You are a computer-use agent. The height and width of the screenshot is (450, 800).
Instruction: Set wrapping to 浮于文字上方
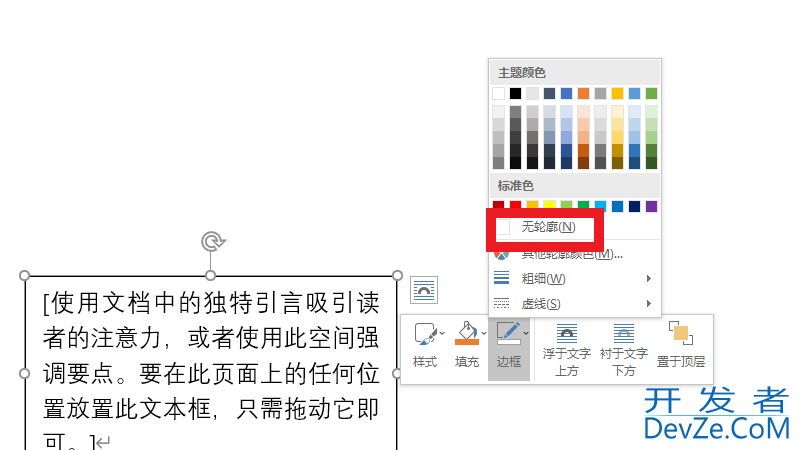566,349
